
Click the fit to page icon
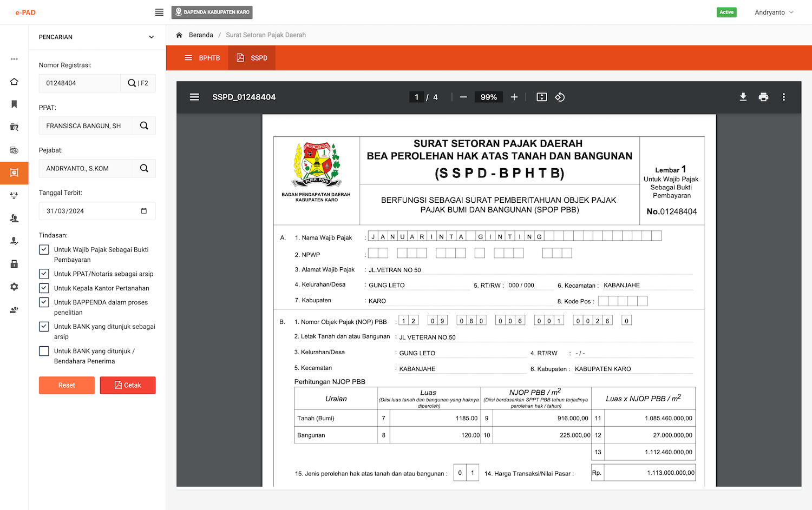[541, 97]
